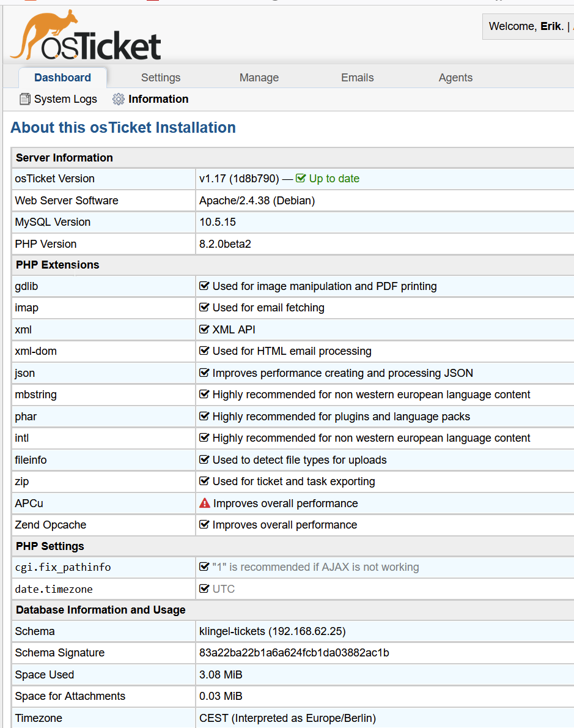Image resolution: width=574 pixels, height=728 pixels.
Task: Go to the Emails tab
Action: [x=358, y=78]
